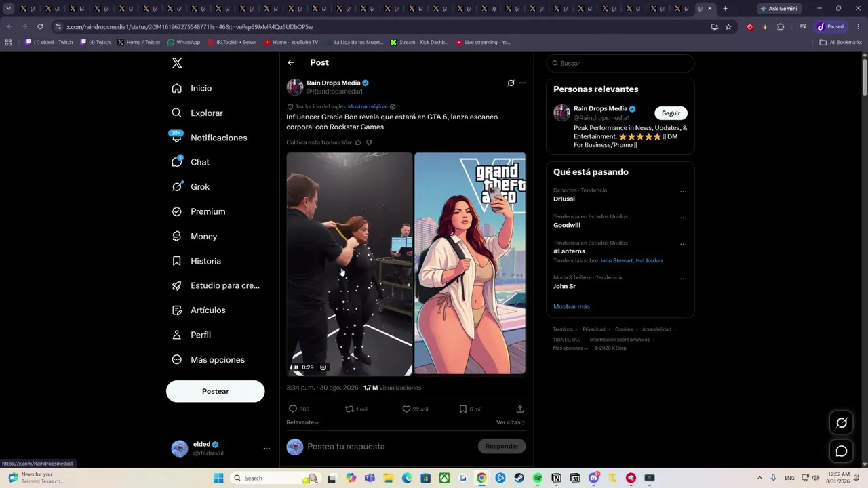Image resolution: width=868 pixels, height=488 pixels.
Task: Bookmark this post
Action: coord(463,409)
